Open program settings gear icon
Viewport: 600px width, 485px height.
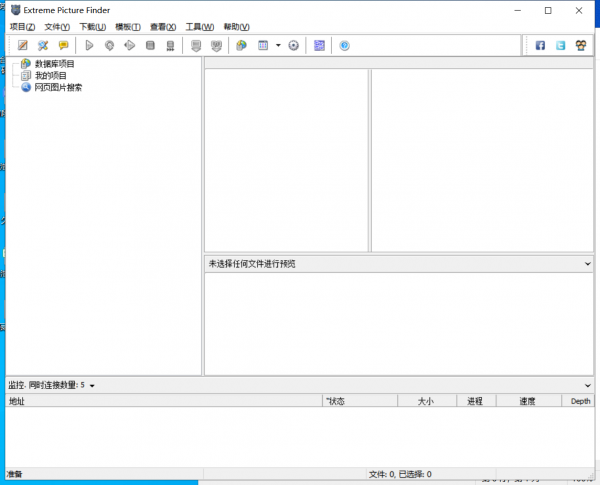293,46
